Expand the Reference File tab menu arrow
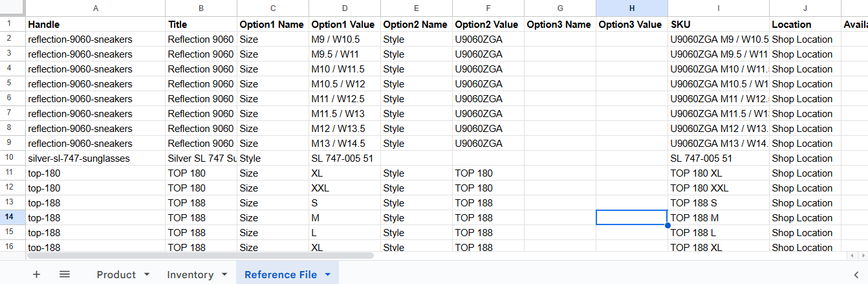This screenshot has width=868, height=284. [x=327, y=275]
